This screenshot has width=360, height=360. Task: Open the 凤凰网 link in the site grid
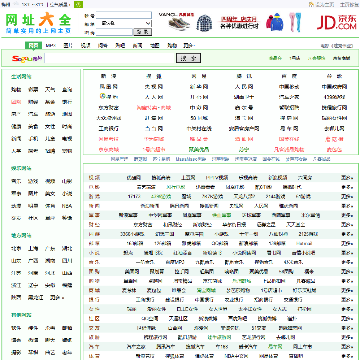click(108, 87)
